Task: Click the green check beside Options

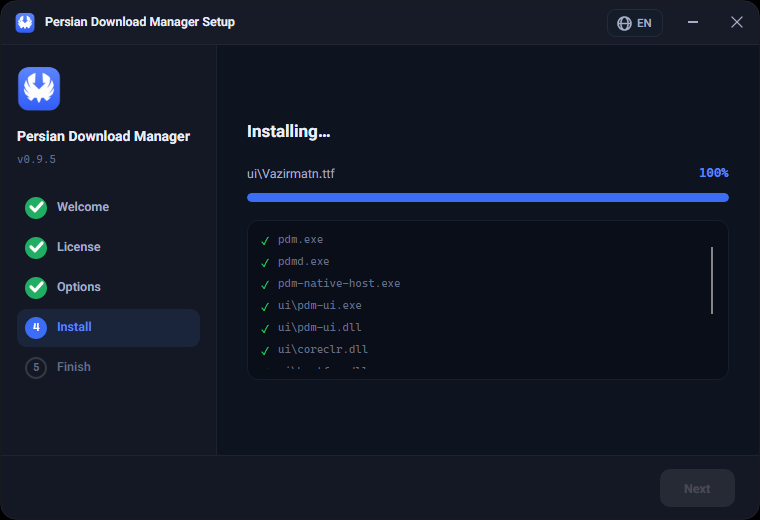Action: pyautogui.click(x=36, y=288)
